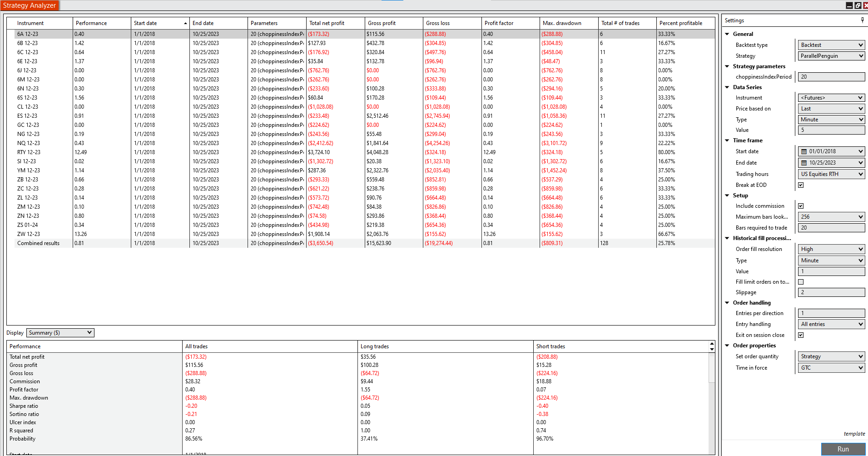Viewport: 868px width, 456px height.
Task: Open the Order fill resolution dropdown
Action: click(x=831, y=249)
